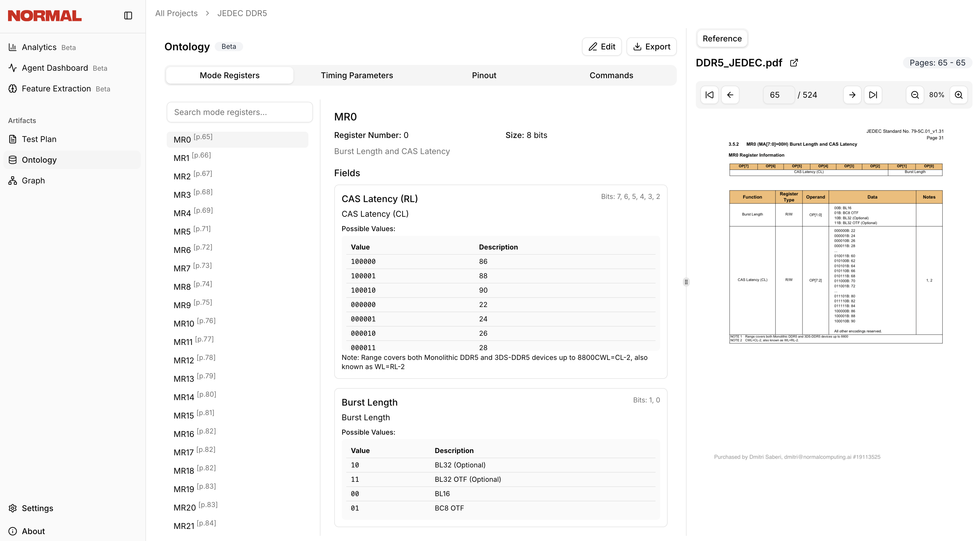Click the Reference button
Viewport: 980px width, 541px height.
tap(722, 39)
